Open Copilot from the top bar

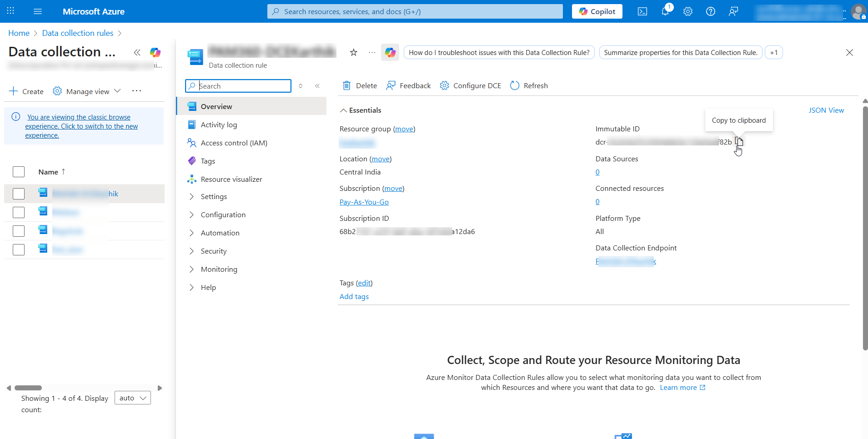click(597, 11)
